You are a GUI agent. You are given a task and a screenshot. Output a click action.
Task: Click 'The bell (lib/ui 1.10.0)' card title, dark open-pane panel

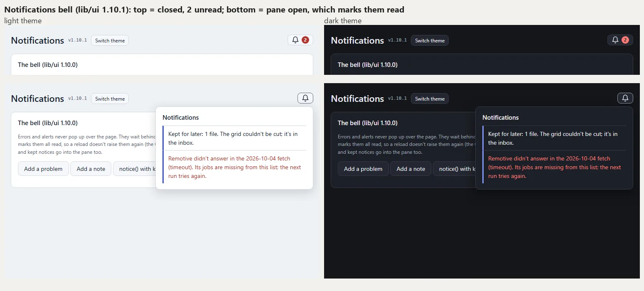click(x=368, y=123)
